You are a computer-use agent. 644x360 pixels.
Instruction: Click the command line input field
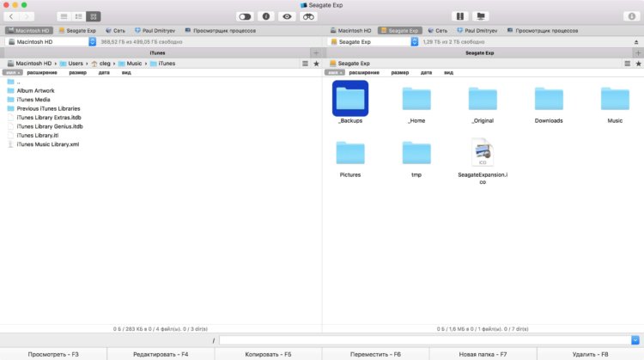[x=425, y=340]
